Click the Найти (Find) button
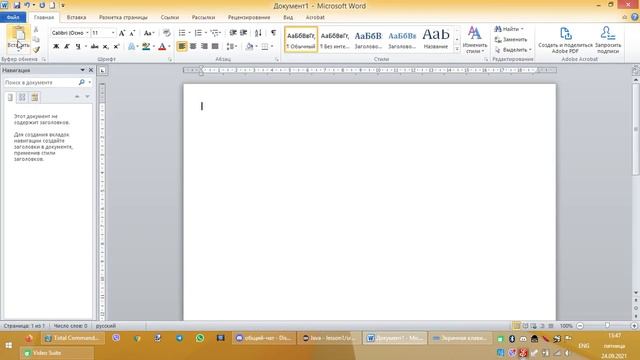The image size is (640, 360). pos(509,29)
